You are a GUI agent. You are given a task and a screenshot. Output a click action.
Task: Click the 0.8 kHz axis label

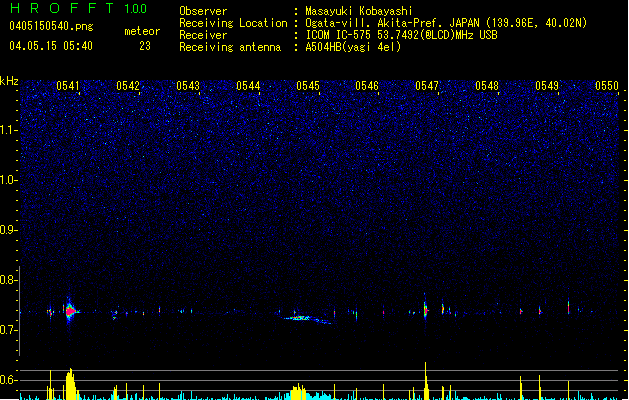pos(9,280)
